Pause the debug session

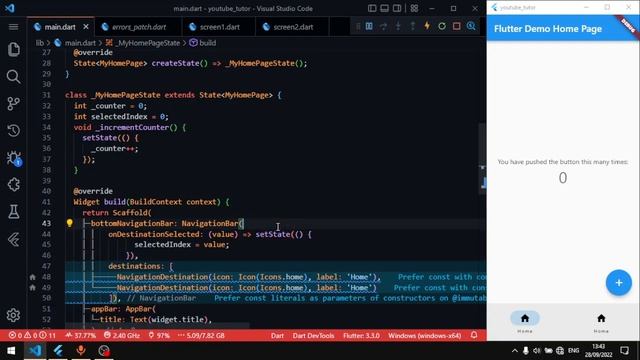point(369,27)
